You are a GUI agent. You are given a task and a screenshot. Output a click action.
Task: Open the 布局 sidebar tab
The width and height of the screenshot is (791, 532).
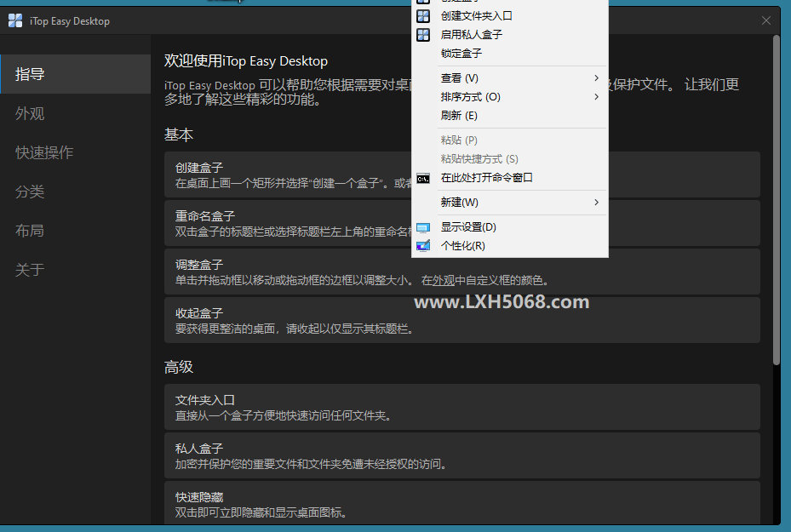(x=76, y=231)
